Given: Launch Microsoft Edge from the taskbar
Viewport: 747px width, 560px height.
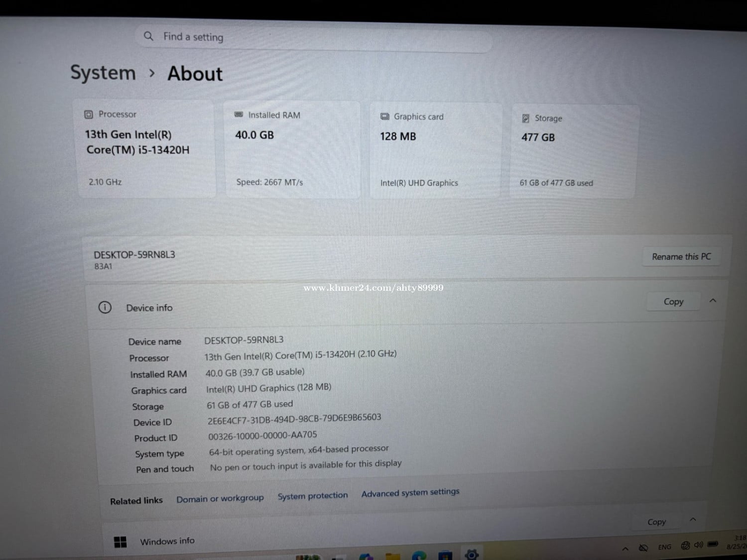Looking at the screenshot, I should click(x=419, y=555).
